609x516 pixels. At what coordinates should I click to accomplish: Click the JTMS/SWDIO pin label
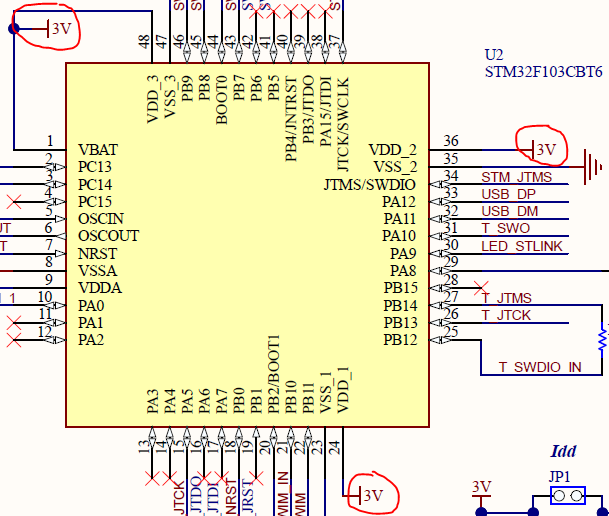pos(370,185)
